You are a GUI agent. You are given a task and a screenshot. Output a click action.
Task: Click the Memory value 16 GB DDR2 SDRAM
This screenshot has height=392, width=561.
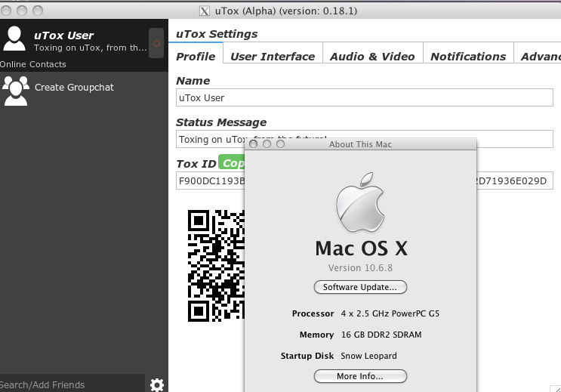[381, 335]
